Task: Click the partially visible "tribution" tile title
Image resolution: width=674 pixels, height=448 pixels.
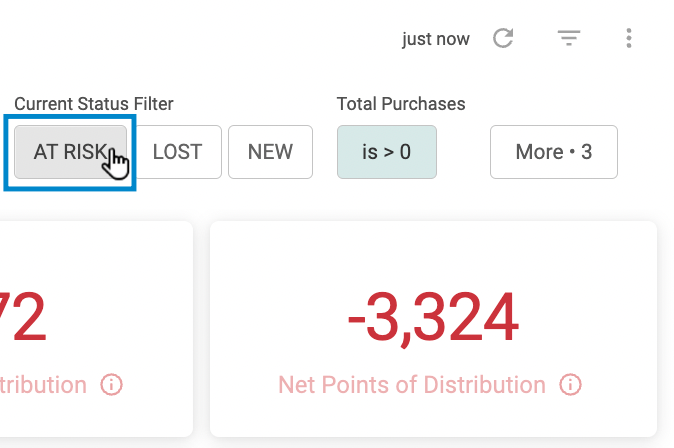Action: tap(43, 384)
